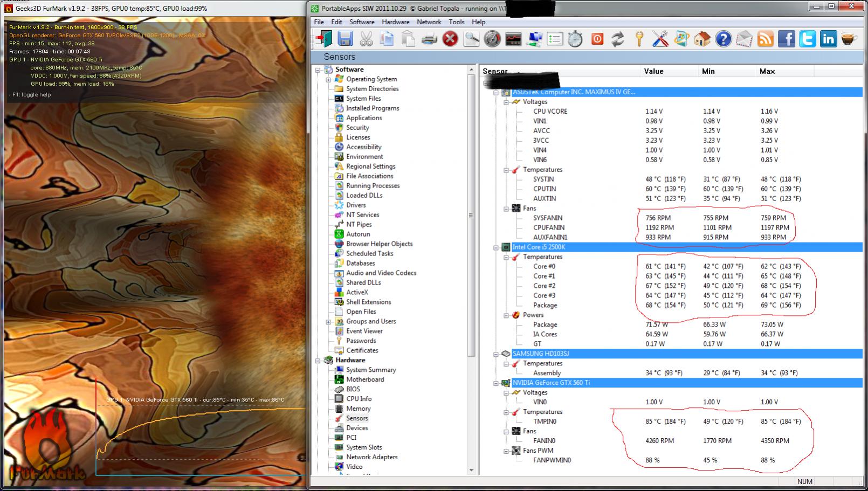
Task: Click the Paste clipboard toolbar icon
Action: 408,39
